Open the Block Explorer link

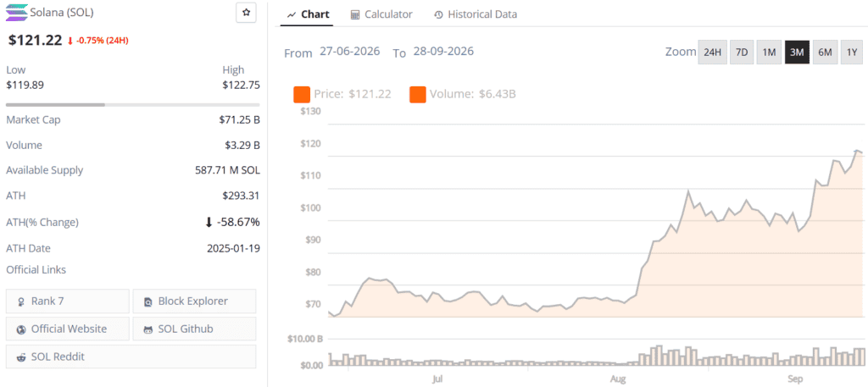tap(194, 301)
